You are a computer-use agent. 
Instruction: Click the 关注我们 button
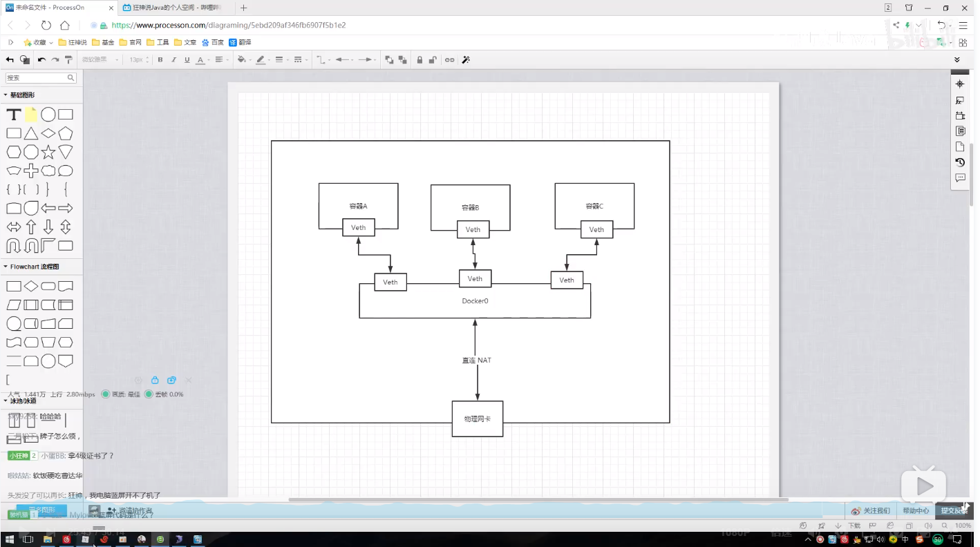tap(870, 511)
